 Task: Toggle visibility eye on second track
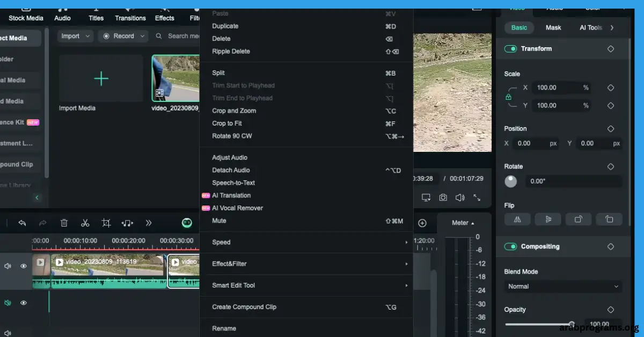click(x=24, y=303)
